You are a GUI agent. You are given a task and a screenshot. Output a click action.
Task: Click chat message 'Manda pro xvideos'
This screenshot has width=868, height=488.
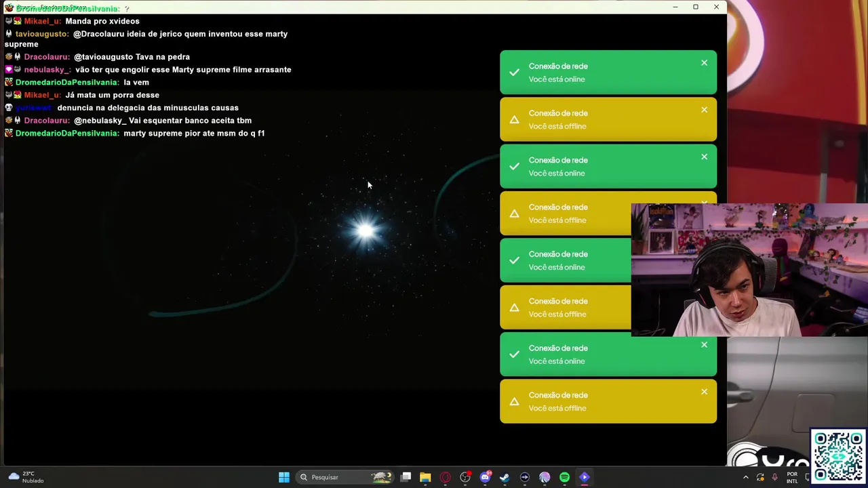coord(102,21)
